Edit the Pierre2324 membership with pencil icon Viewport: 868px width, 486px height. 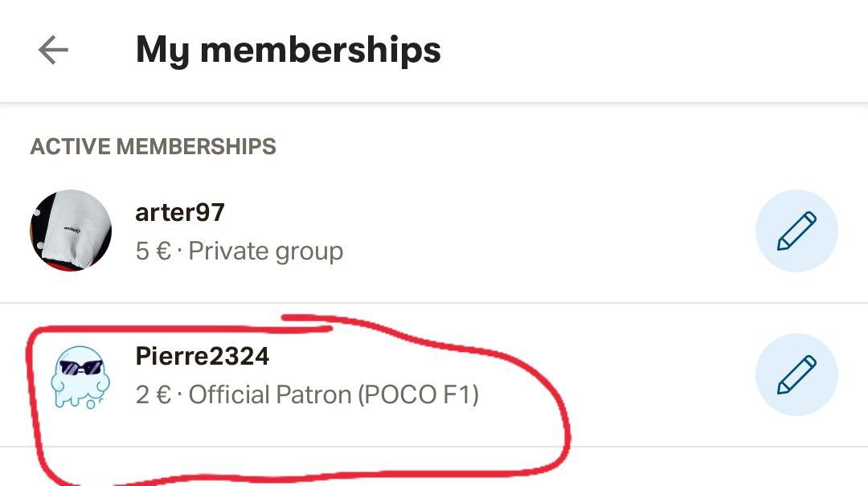click(796, 374)
